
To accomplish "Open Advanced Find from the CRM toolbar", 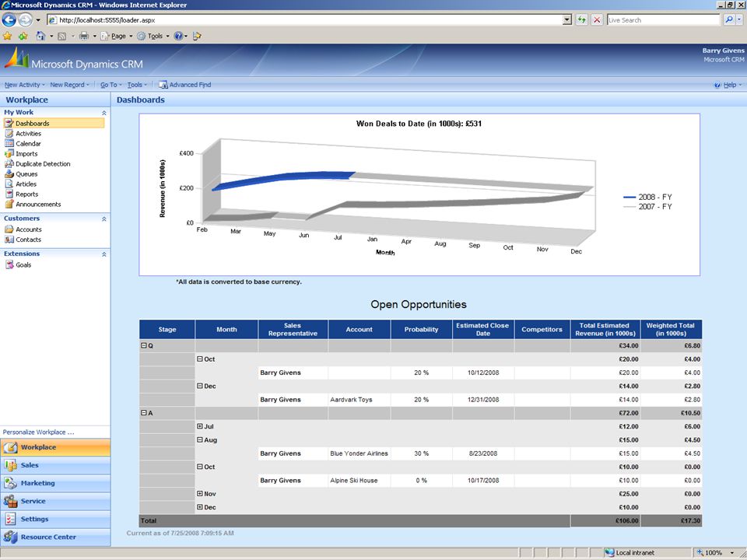I will click(x=185, y=85).
